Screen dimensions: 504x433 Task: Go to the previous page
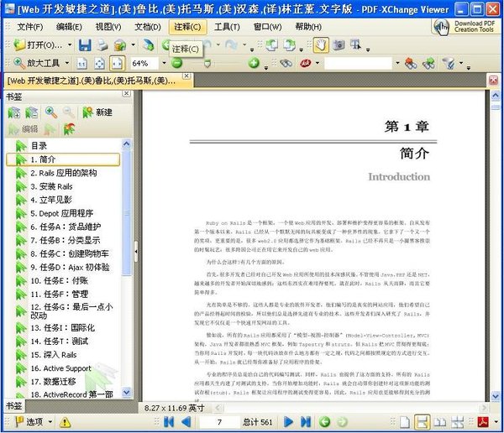tap(186, 422)
